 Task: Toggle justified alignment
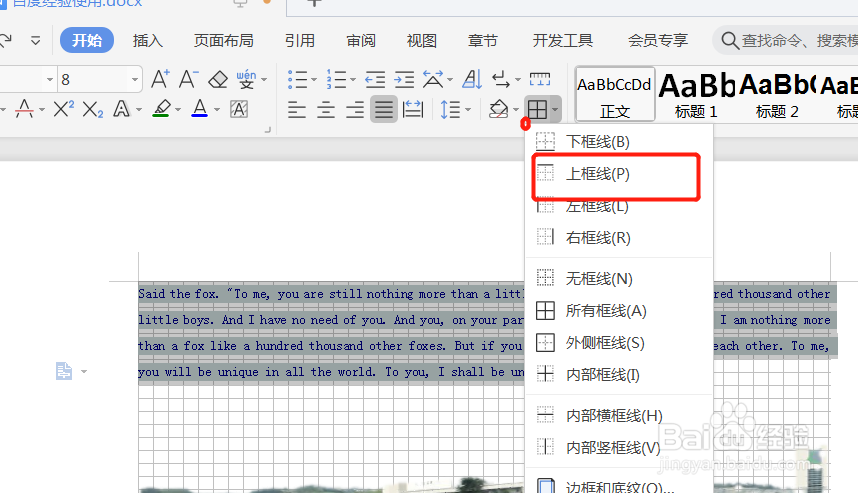[384, 109]
